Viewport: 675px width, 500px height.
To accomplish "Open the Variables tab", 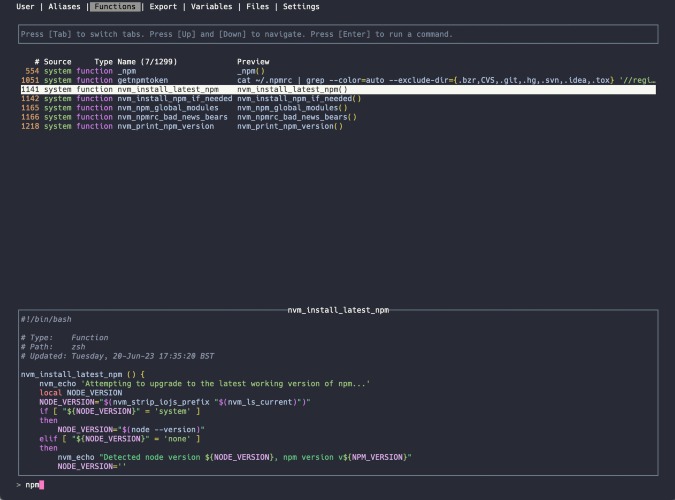I will [211, 7].
